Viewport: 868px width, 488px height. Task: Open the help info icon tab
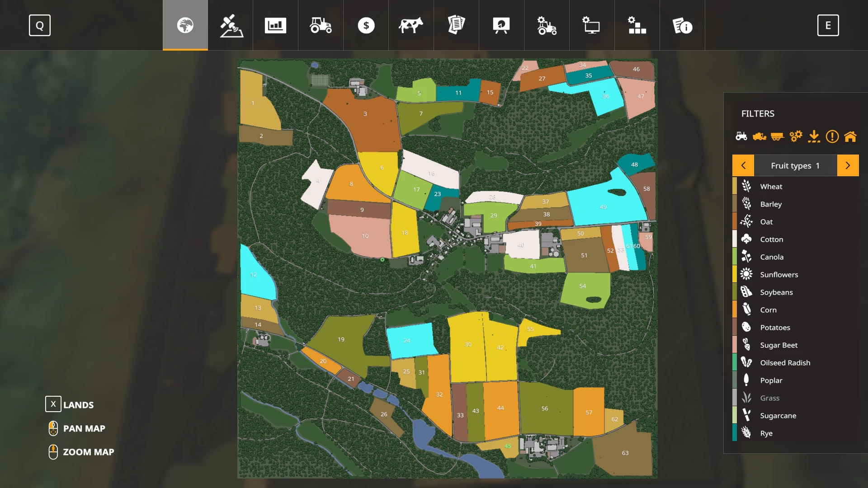pos(682,25)
